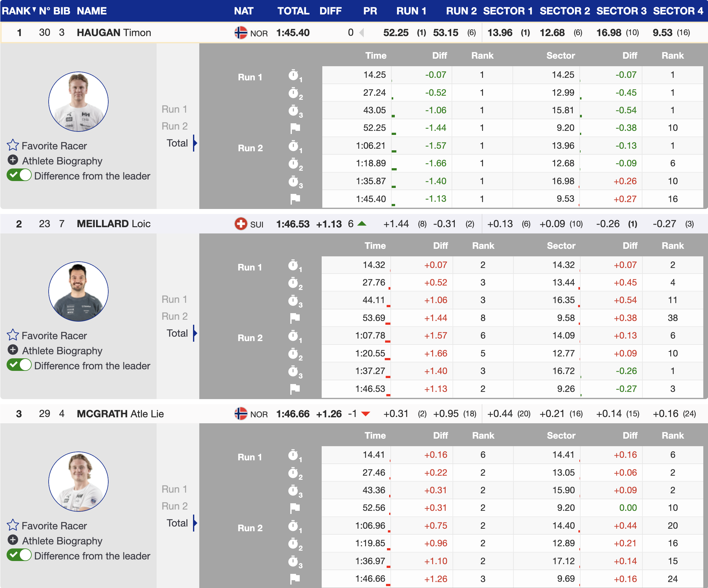Click Norway flag icon in Haugan row
The height and width of the screenshot is (588, 708).
coord(241,33)
